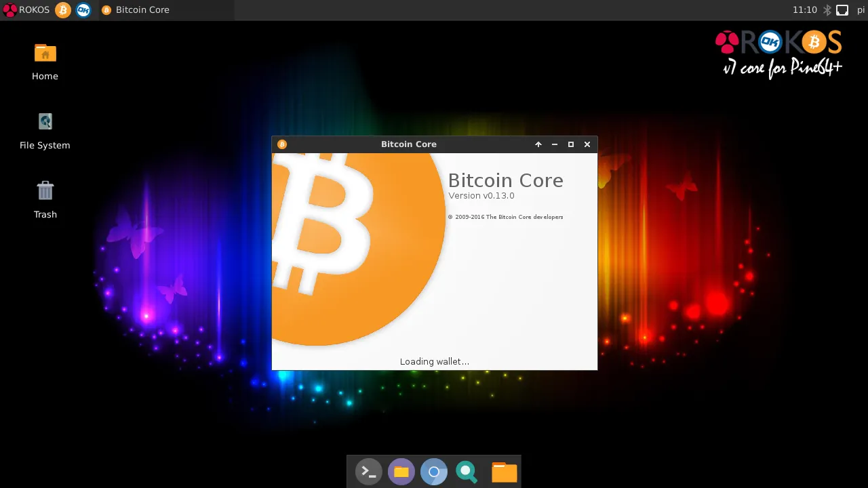Close the Bitcoin Core splash window
The height and width of the screenshot is (488, 868).
click(587, 144)
